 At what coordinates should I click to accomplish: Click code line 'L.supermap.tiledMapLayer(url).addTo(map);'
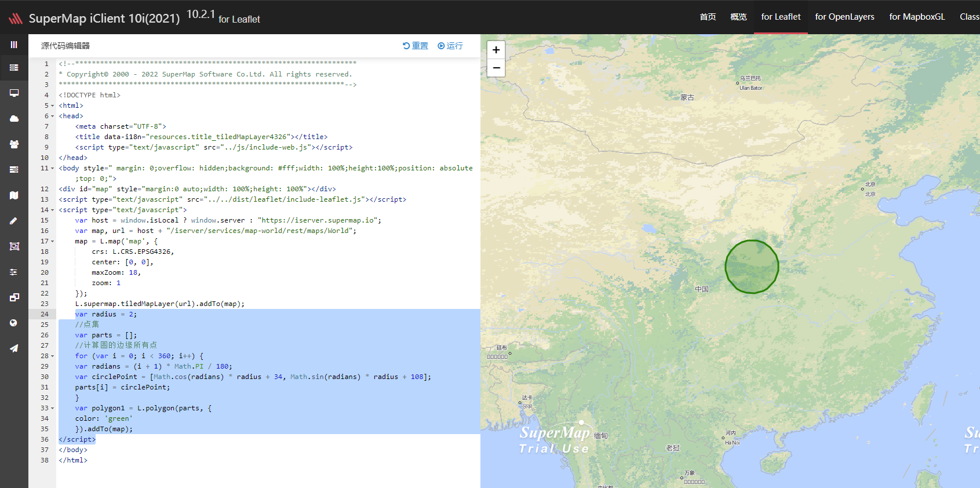160,304
